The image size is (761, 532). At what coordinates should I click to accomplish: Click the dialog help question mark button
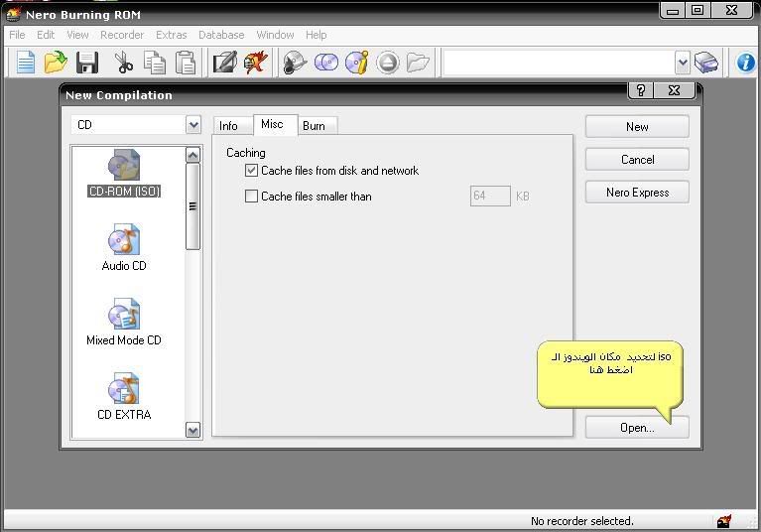pyautogui.click(x=641, y=90)
